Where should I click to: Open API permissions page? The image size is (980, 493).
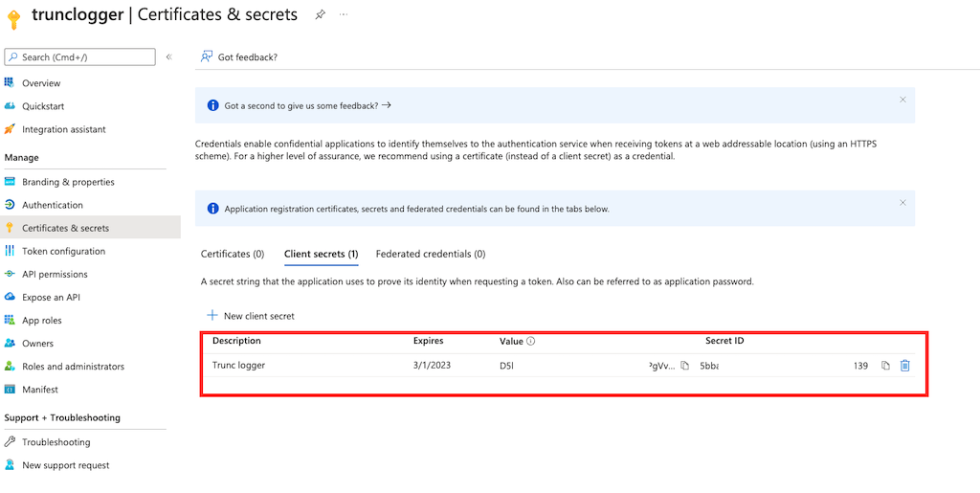(55, 275)
